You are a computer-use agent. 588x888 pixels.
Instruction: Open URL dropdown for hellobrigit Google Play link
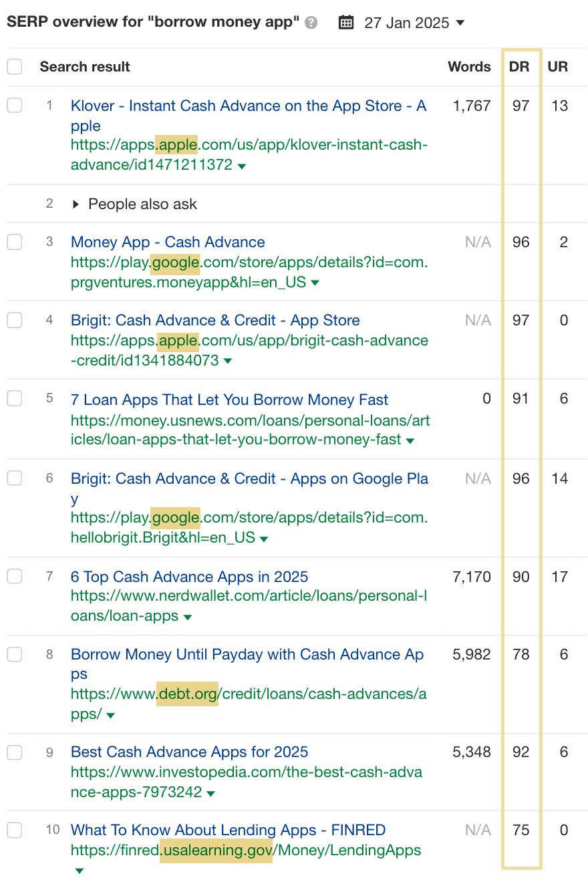[264, 539]
